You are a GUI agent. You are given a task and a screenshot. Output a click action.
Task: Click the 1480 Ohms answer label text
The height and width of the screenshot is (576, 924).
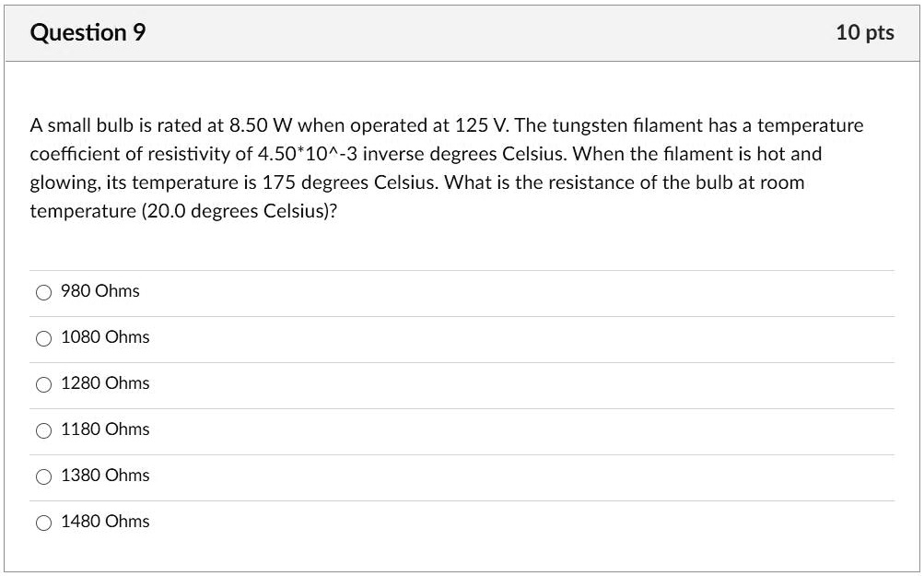[x=104, y=521]
